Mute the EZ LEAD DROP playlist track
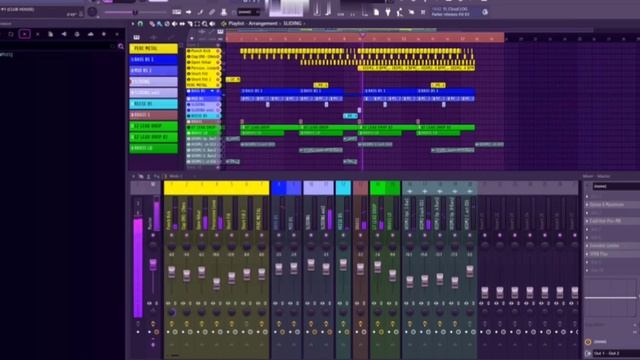The image size is (640, 360). coord(218,127)
